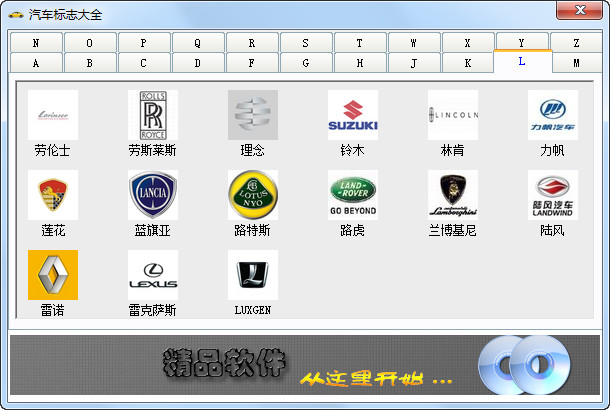Switch to the O tab
The width and height of the screenshot is (610, 410).
(90, 42)
